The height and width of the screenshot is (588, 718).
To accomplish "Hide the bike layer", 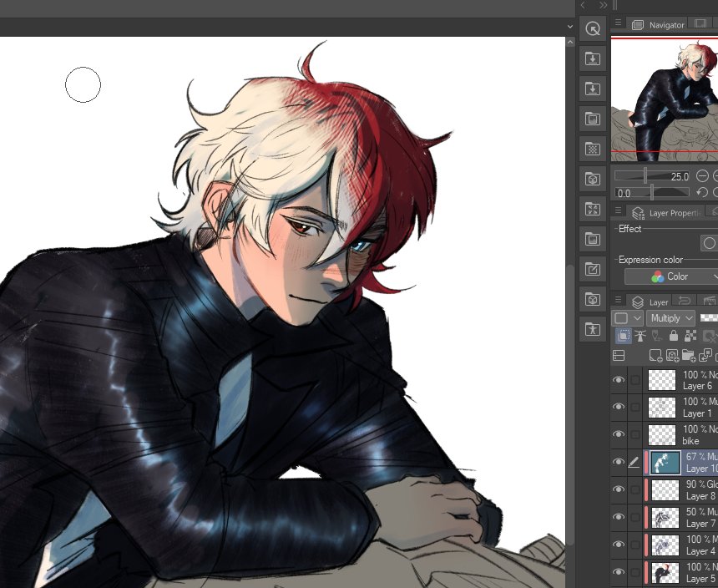I will (619, 434).
